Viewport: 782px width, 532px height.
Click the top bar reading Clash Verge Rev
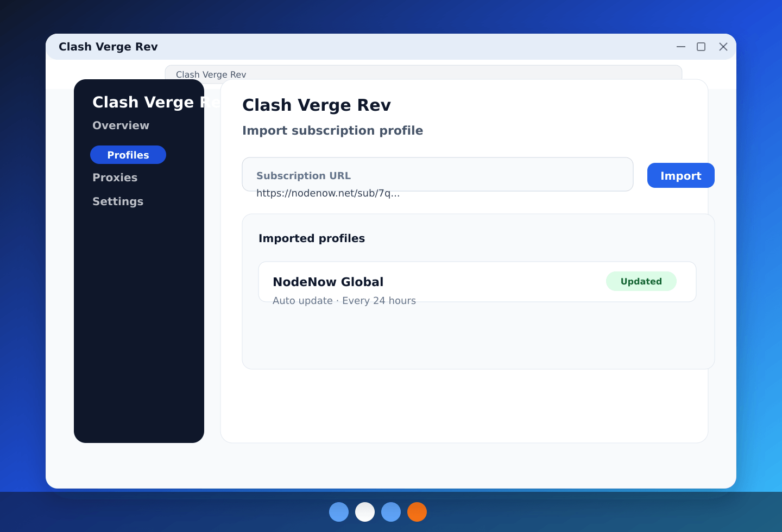[x=424, y=74]
